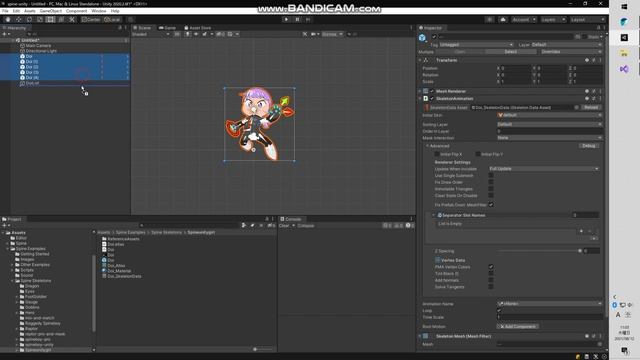Screen dimensions: 640x360
Task: Open the Gizmos dropdown
Action: (332, 34)
